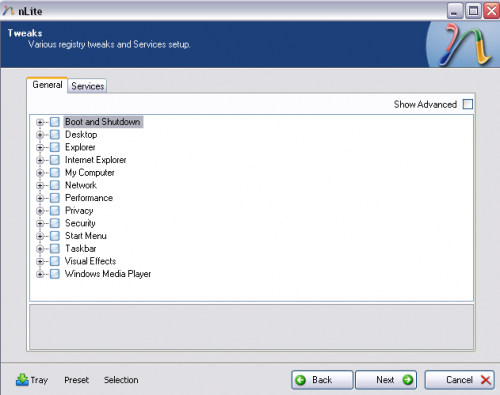Click the Cancel button

pyautogui.click(x=460, y=380)
